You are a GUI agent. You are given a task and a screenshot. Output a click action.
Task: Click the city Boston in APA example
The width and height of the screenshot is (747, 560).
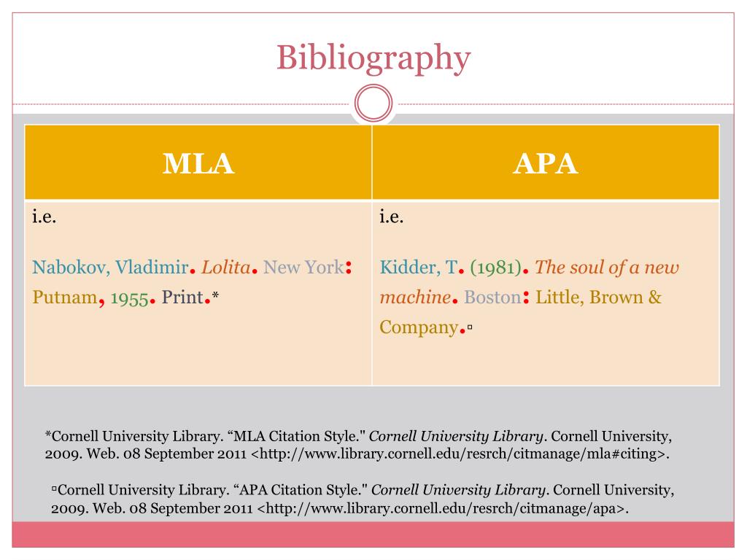coord(492,297)
